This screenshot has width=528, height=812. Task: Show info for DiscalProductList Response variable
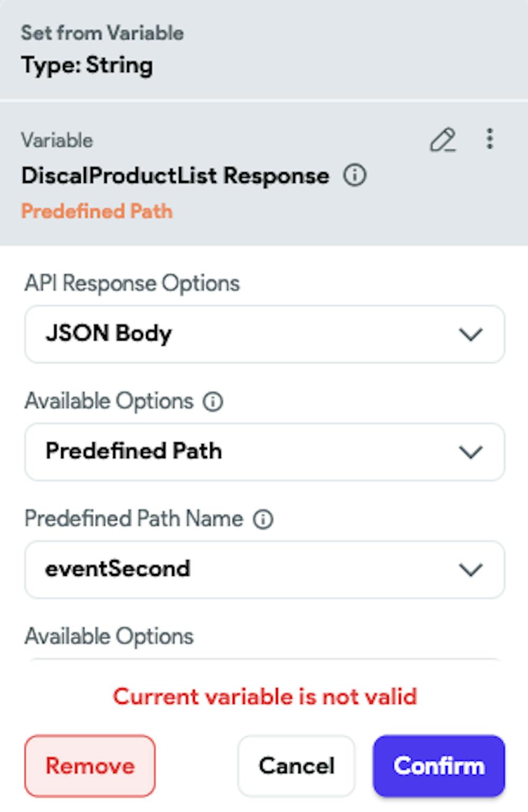click(355, 175)
